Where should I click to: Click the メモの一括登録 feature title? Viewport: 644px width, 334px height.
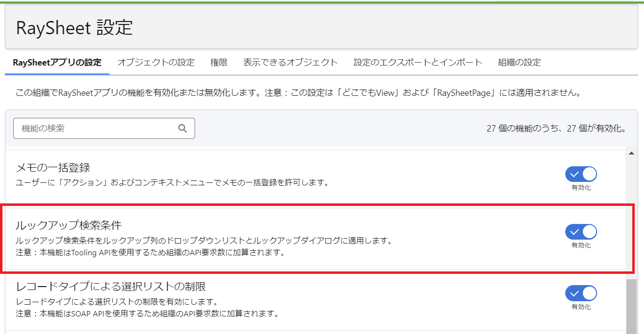(x=53, y=168)
